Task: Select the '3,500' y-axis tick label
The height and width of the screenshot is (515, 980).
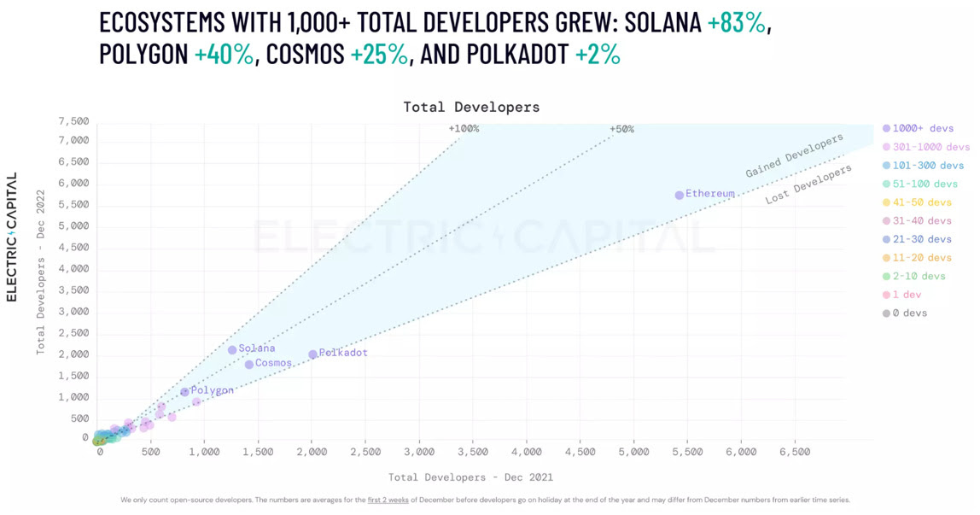Action: 73,290
